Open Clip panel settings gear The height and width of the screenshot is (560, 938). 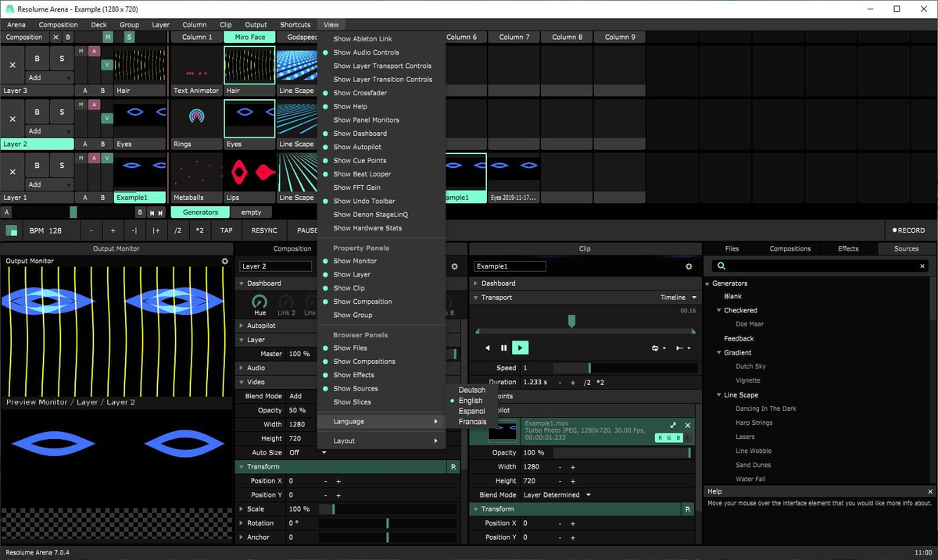click(689, 266)
